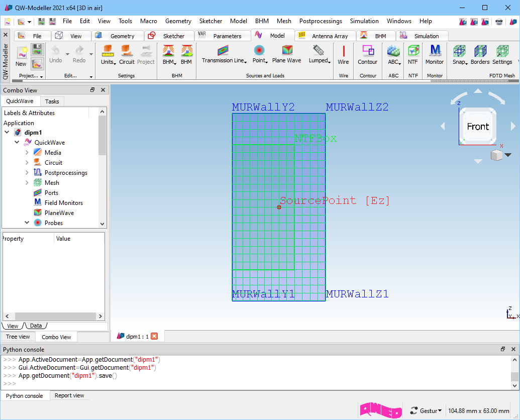Switch to the Parameters ribbon tab
The width and height of the screenshot is (520, 420).
(222, 36)
